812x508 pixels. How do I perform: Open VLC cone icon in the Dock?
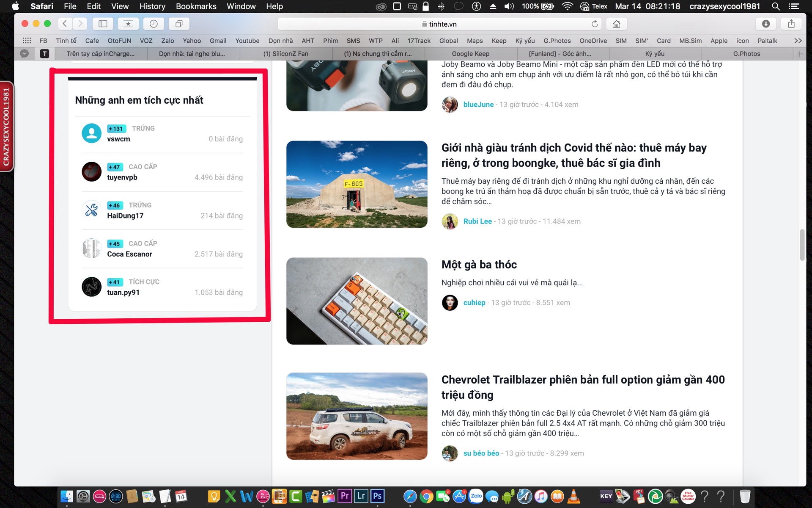(x=573, y=496)
